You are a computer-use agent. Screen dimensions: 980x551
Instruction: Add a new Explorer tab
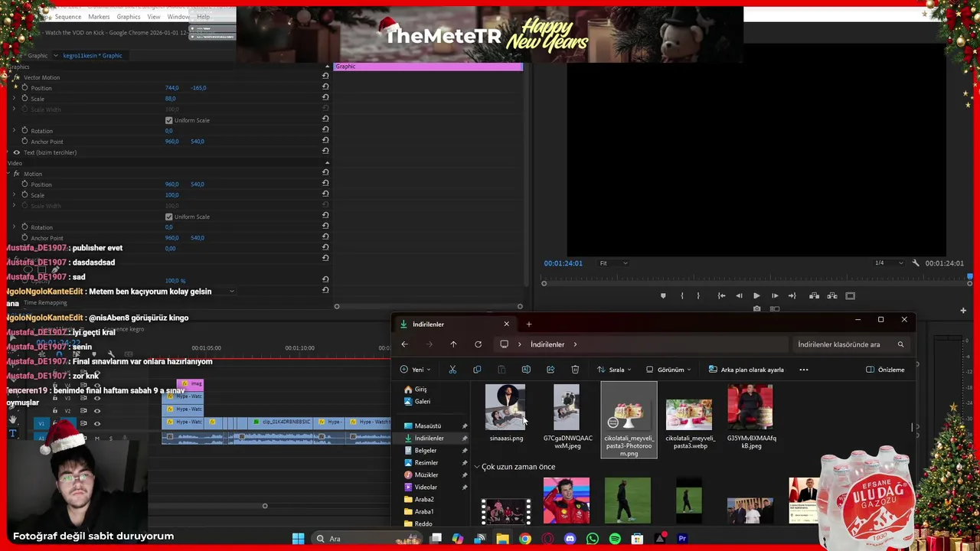coord(528,324)
